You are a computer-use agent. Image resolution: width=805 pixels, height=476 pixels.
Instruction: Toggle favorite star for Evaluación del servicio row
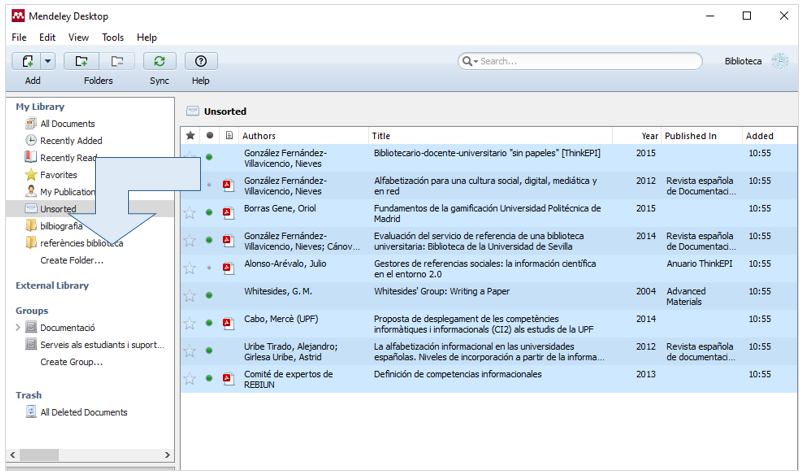point(190,240)
